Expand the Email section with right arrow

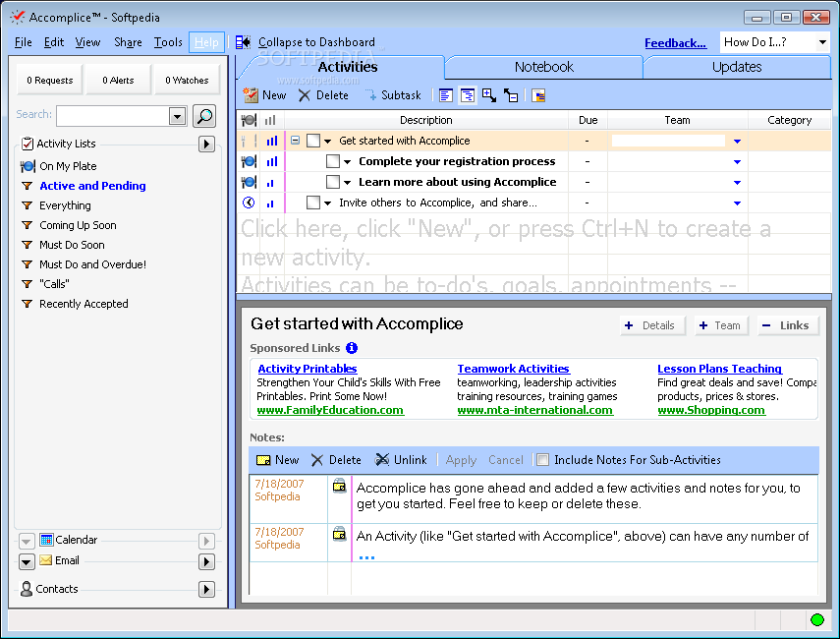pyautogui.click(x=206, y=561)
